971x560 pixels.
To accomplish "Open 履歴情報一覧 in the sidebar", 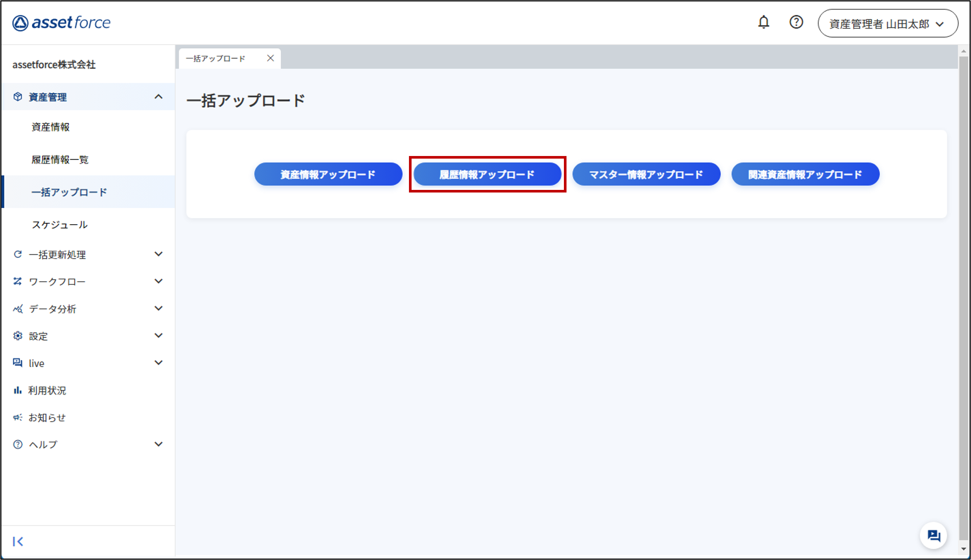I will click(60, 160).
